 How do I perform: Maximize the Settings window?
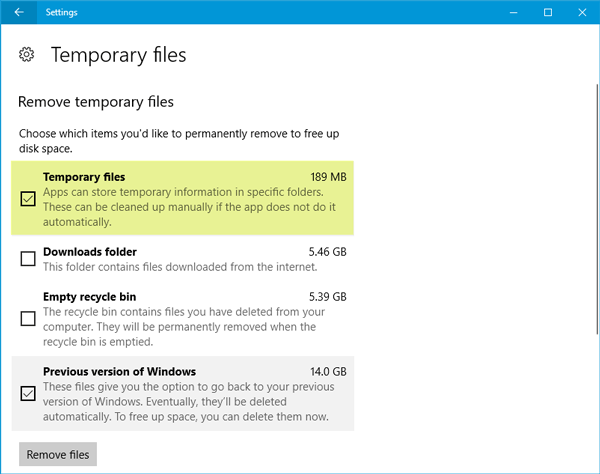548,12
